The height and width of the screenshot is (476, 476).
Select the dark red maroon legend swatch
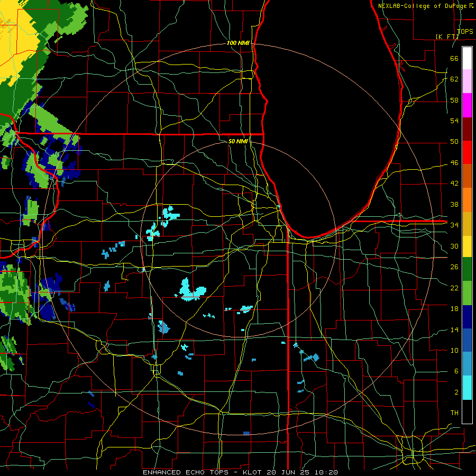point(467,129)
